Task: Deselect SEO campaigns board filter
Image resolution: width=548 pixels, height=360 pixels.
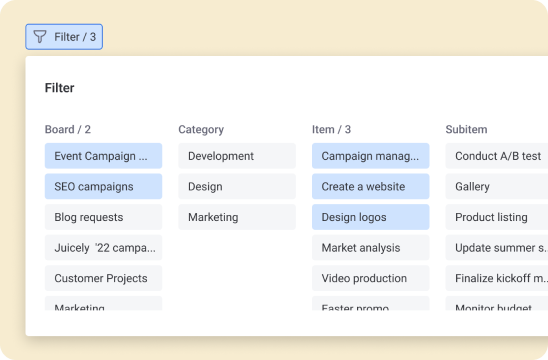Action: (103, 186)
